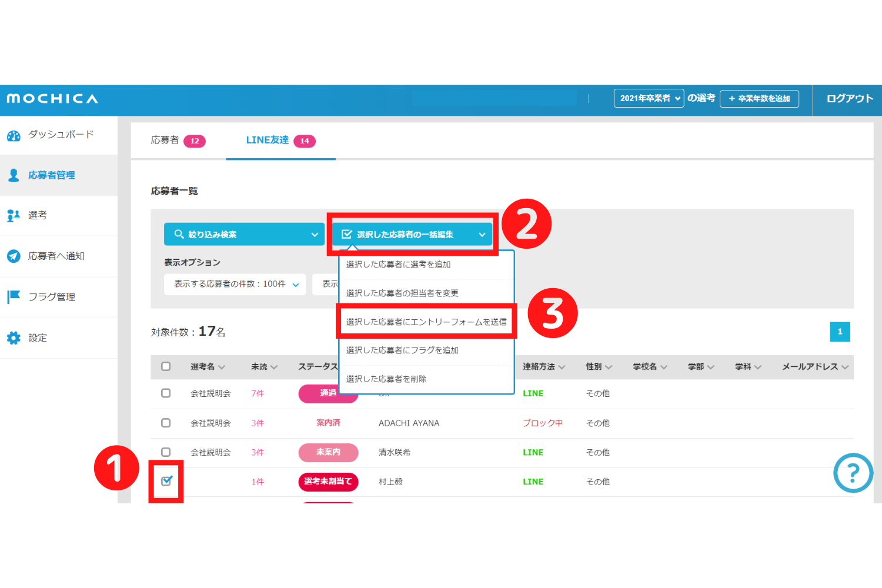This screenshot has width=882, height=588.
Task: Click the dashboard gauge icon in sidebar
Action: click(14, 136)
